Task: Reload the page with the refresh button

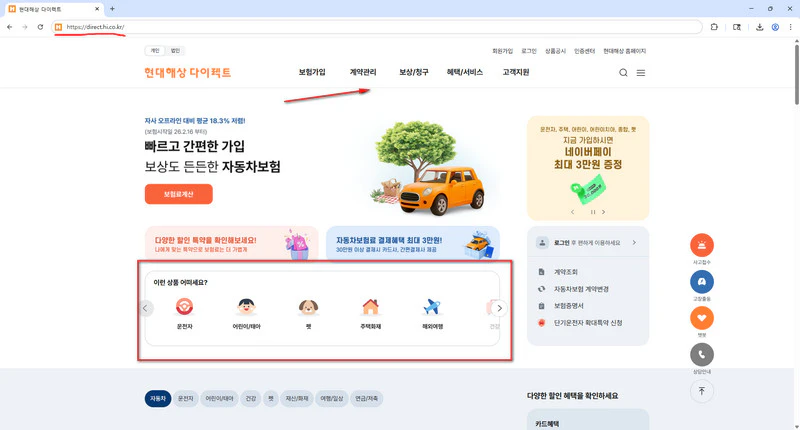Action: point(40,27)
